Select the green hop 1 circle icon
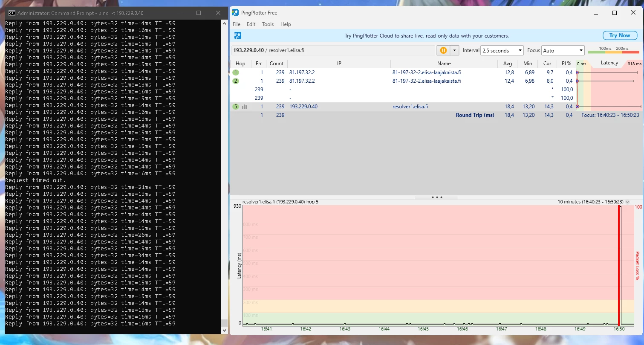Image resolution: width=644 pixels, height=345 pixels. (x=236, y=72)
